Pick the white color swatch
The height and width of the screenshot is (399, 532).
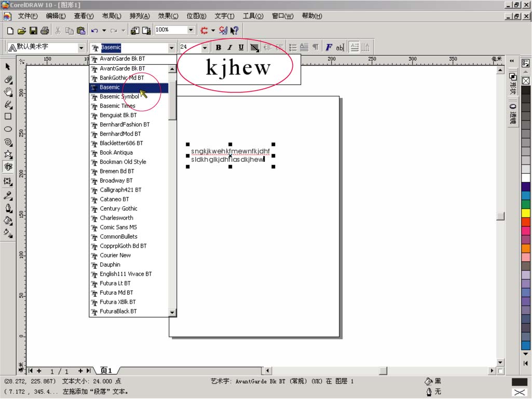pos(526,178)
